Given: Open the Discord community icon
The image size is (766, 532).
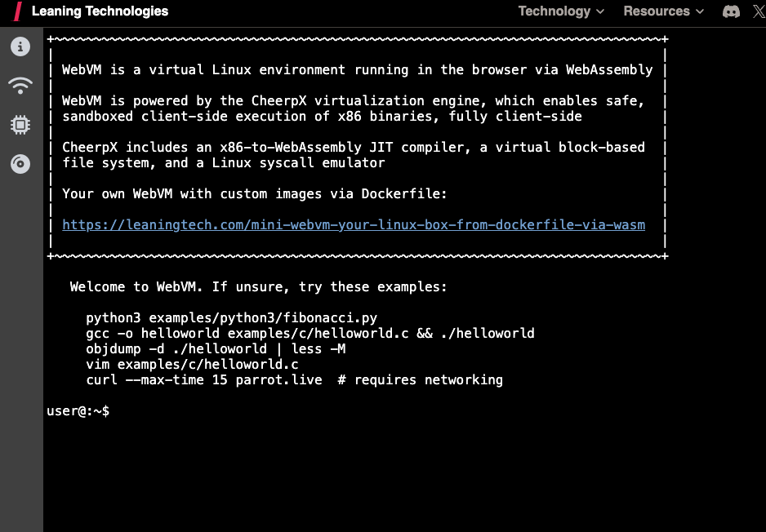Looking at the screenshot, I should click(731, 11).
